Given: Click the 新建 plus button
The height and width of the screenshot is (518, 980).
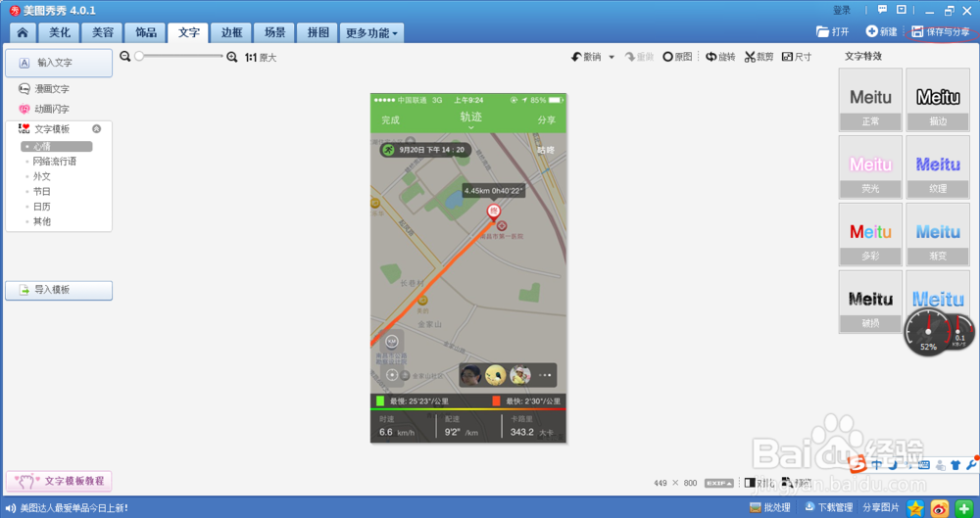Looking at the screenshot, I should [x=881, y=31].
